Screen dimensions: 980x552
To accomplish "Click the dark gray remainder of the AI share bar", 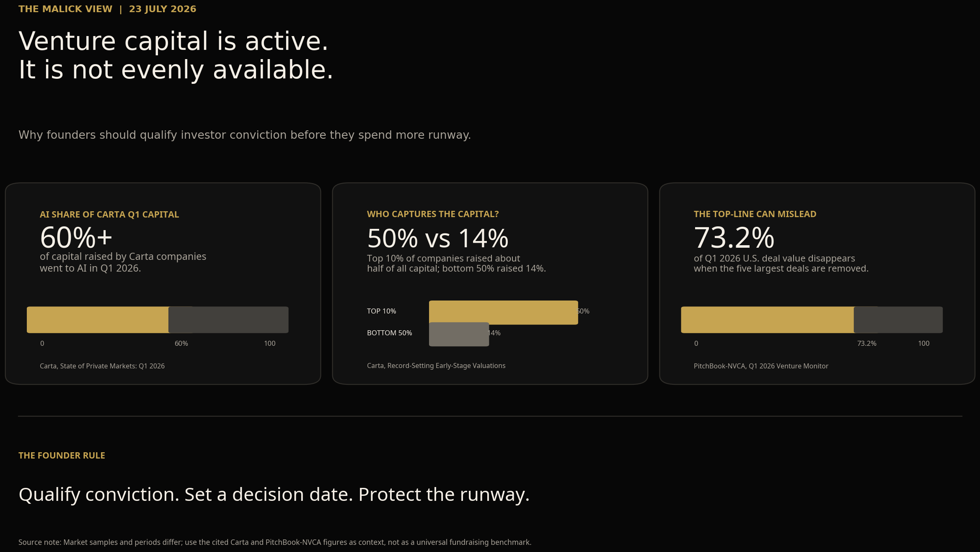I will tap(228, 320).
